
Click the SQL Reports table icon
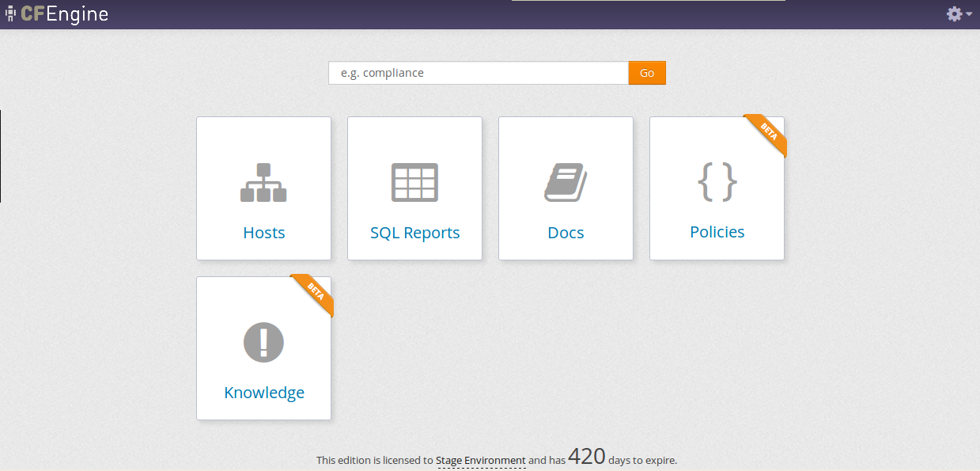click(414, 183)
